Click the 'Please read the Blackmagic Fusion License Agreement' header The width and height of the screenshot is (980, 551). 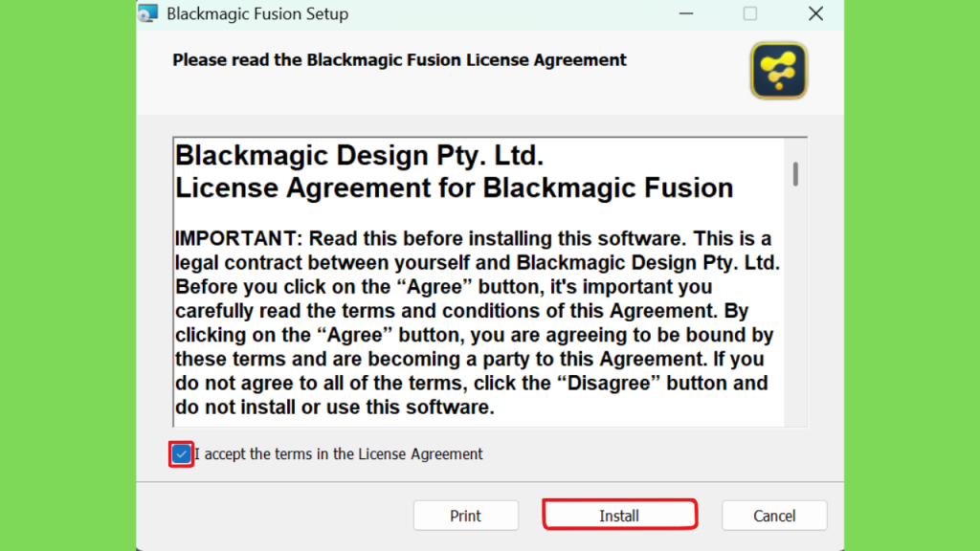pos(399,60)
